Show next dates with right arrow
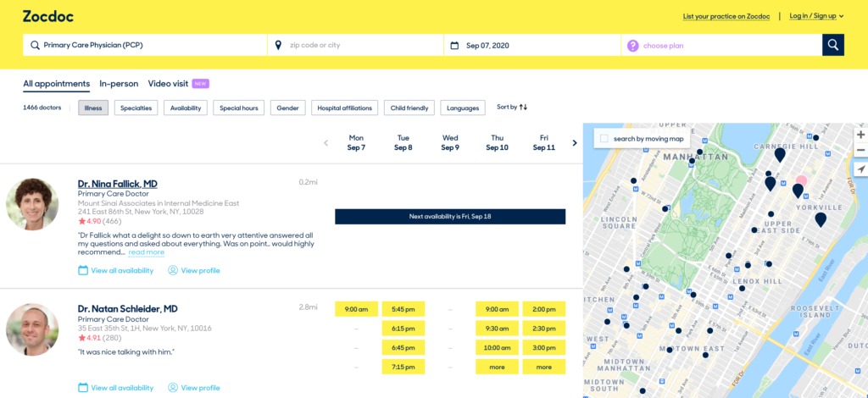 575,142
